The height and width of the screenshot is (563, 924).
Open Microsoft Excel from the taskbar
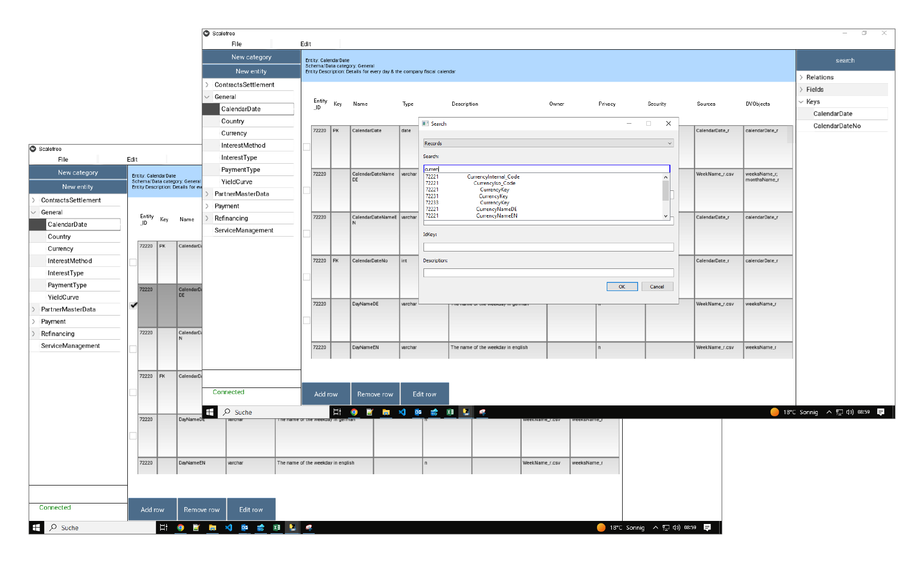coord(450,412)
